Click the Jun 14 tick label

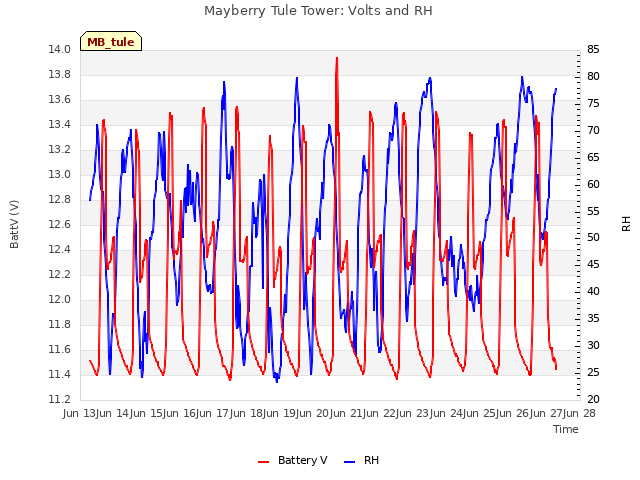click(x=114, y=413)
